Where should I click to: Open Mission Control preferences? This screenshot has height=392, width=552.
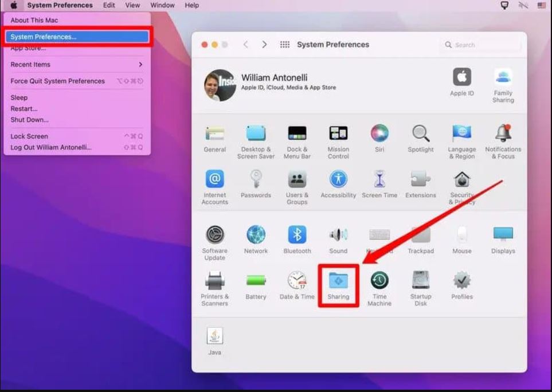[338, 142]
